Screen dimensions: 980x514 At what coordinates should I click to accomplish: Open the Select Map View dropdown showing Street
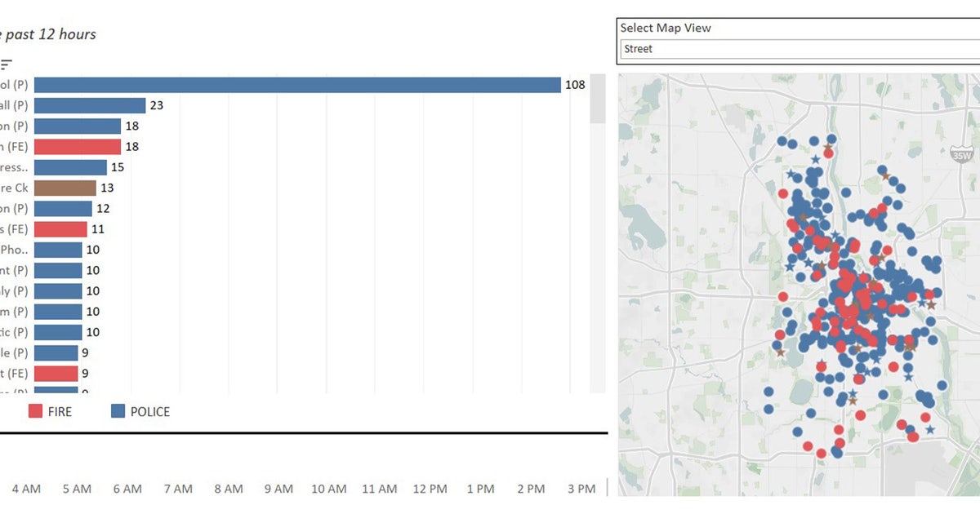[x=799, y=49]
